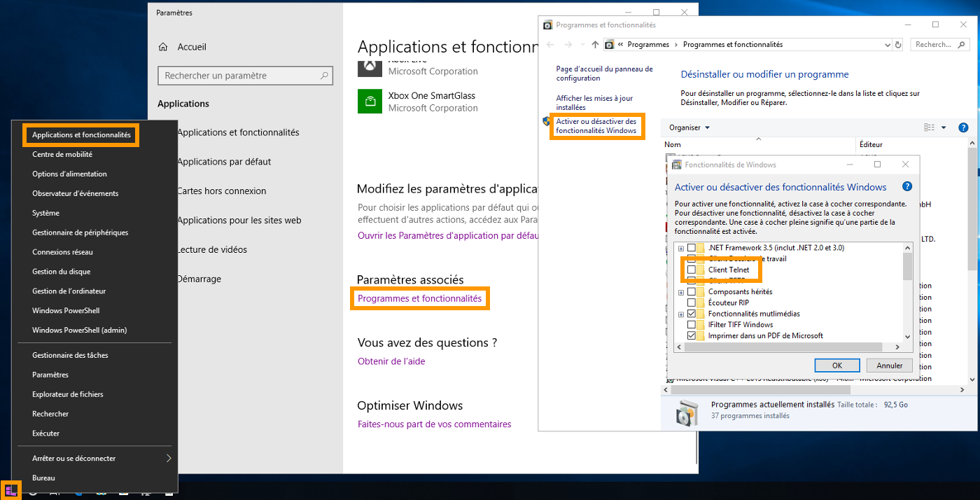Click the refresh icon beside the address bar
This screenshot has width=980, height=500.
(898, 44)
